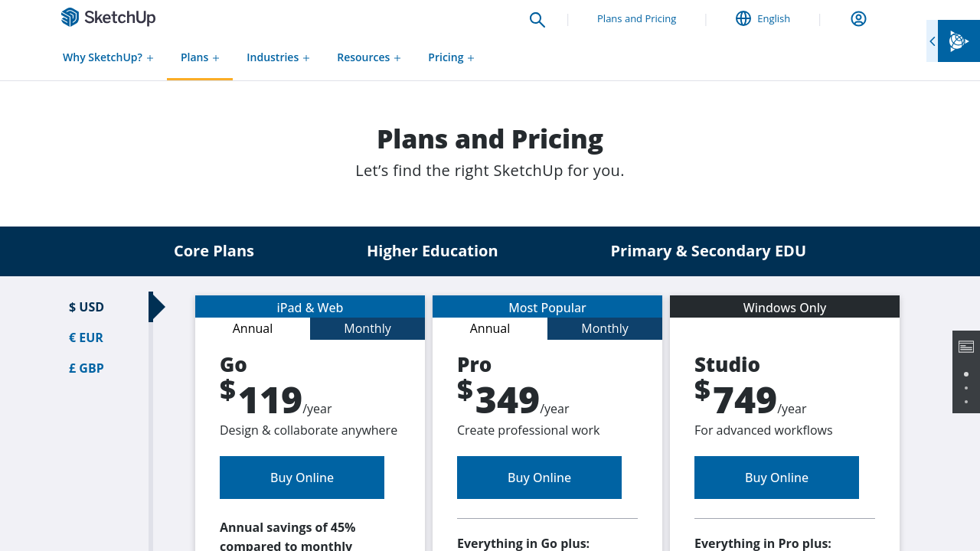The height and width of the screenshot is (551, 980).
Task: Click the SketchUp logo
Action: [x=108, y=18]
